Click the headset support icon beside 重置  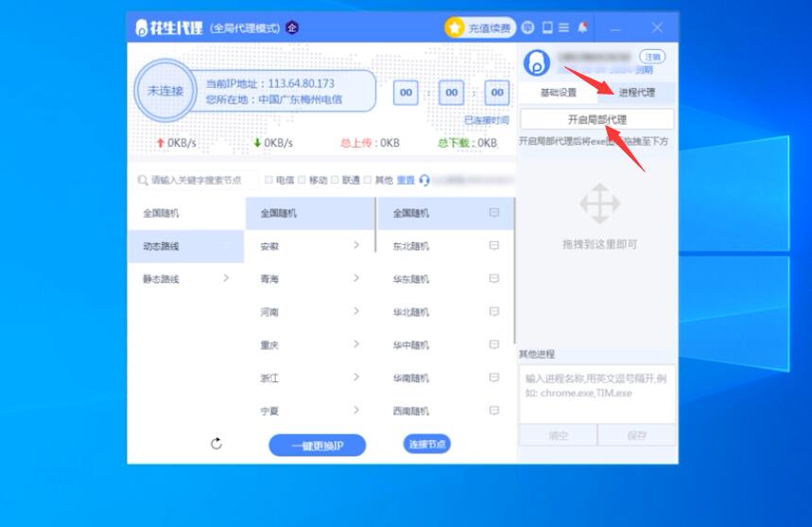click(424, 180)
